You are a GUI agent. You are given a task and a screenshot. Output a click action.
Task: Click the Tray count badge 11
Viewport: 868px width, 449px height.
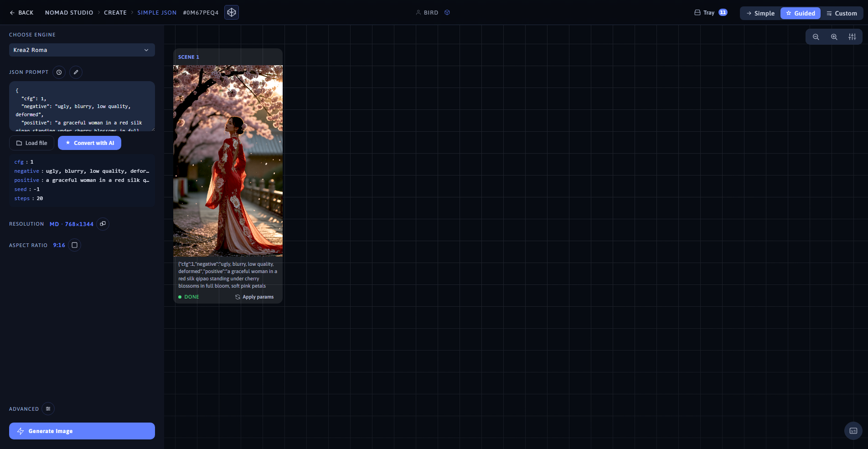[723, 13]
